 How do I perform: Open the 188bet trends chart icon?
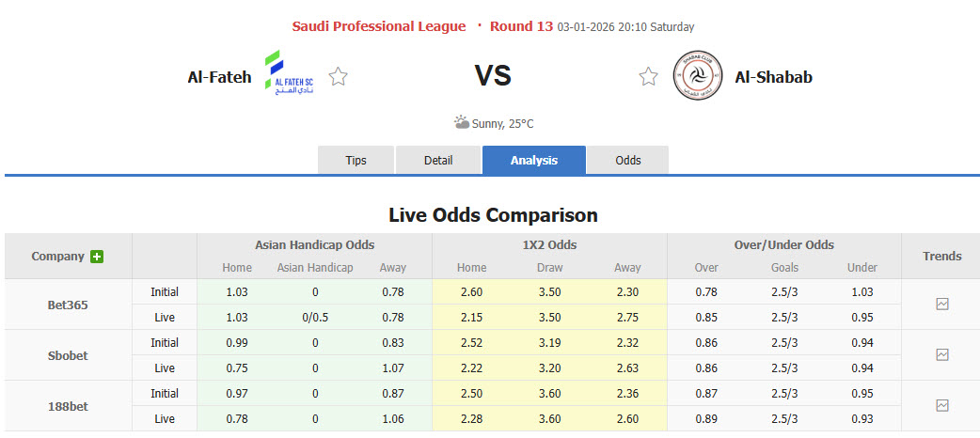(x=942, y=406)
